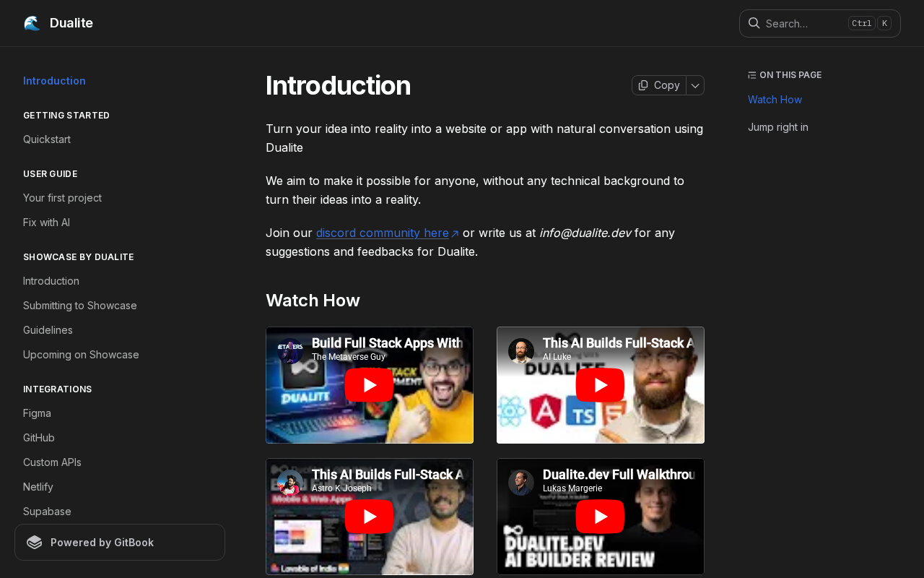
Task: Click 'Dualite.dev Full Walkthrou' video title
Action: (x=619, y=475)
